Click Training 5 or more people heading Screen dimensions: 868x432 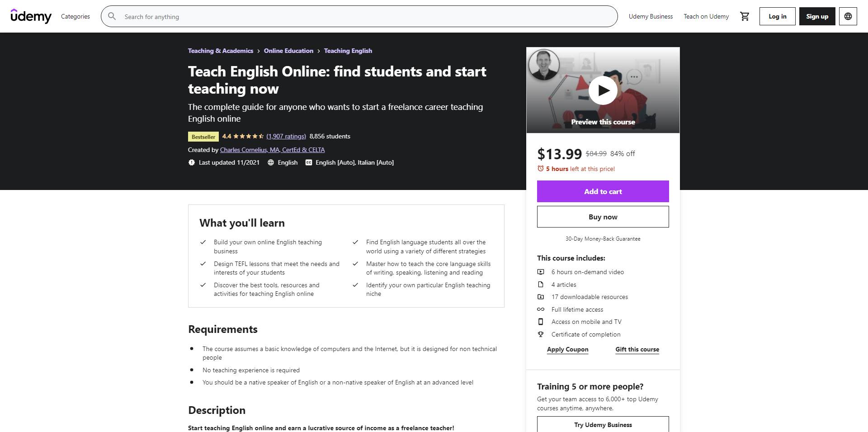tap(590, 386)
